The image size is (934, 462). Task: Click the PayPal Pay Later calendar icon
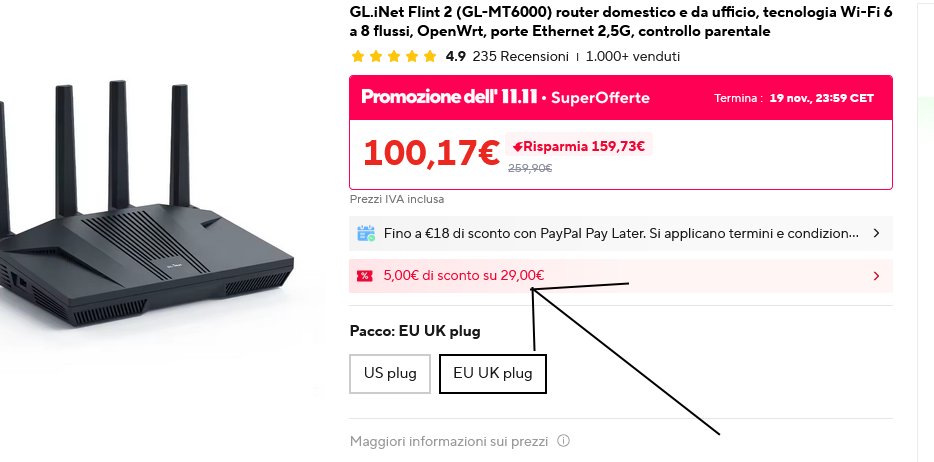click(366, 233)
